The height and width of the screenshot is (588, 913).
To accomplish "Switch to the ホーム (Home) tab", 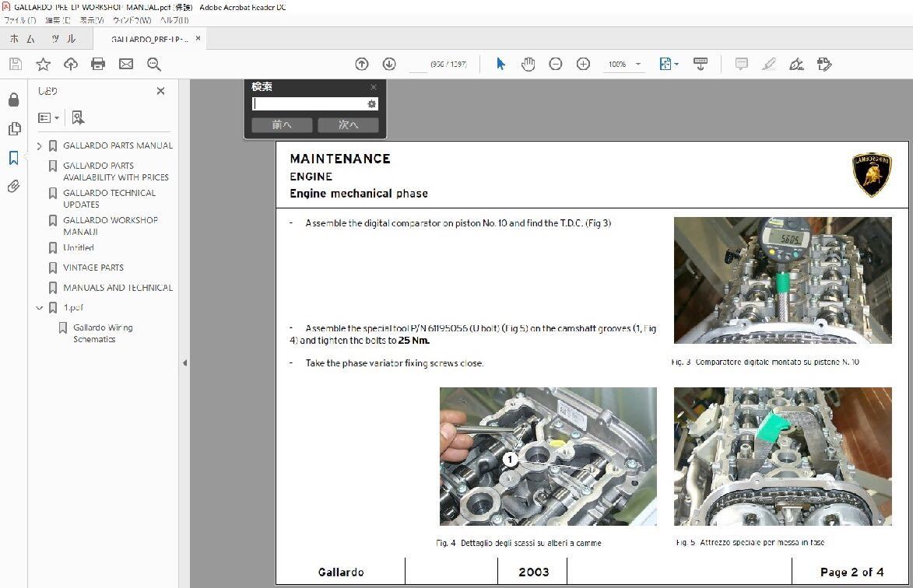I will coord(23,39).
